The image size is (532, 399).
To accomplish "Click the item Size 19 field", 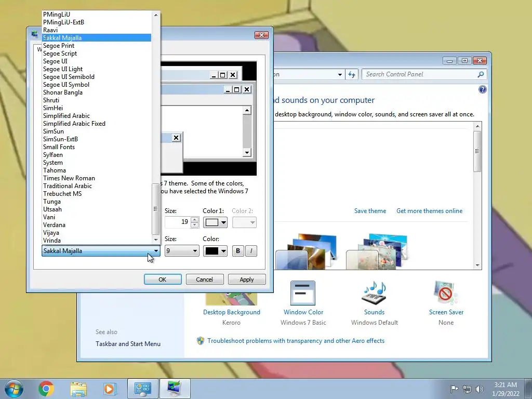I will click(x=178, y=222).
